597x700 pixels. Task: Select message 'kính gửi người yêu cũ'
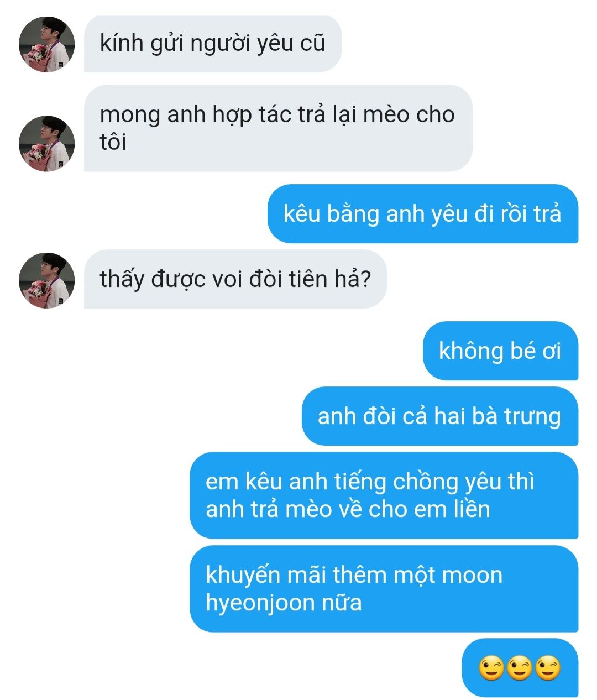pos(213,44)
